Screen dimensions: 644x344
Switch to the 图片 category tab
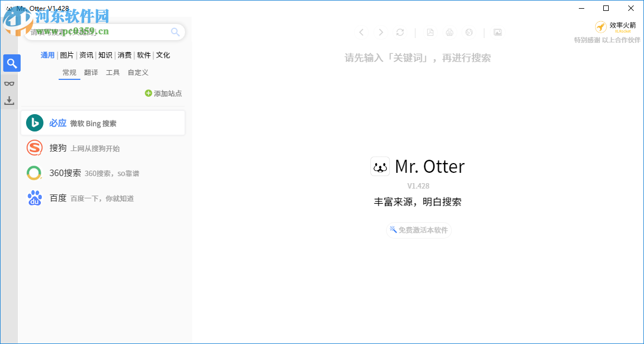point(67,54)
